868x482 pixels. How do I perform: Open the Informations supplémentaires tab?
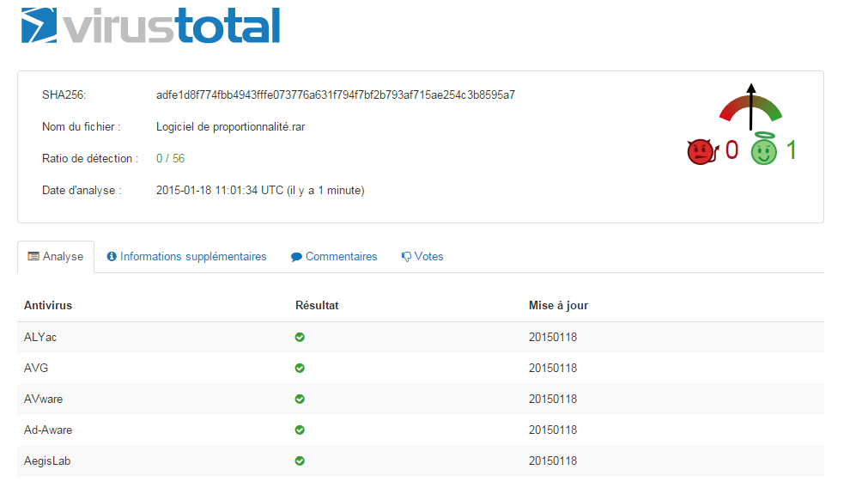point(186,257)
